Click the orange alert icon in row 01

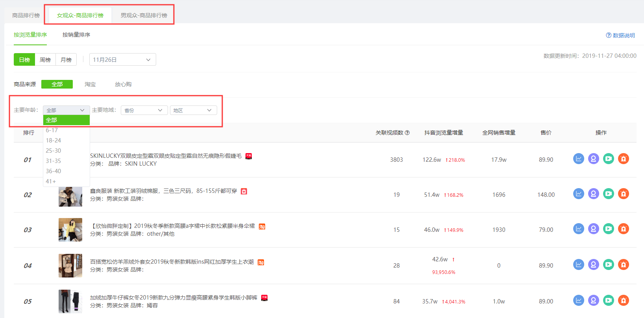click(x=623, y=159)
